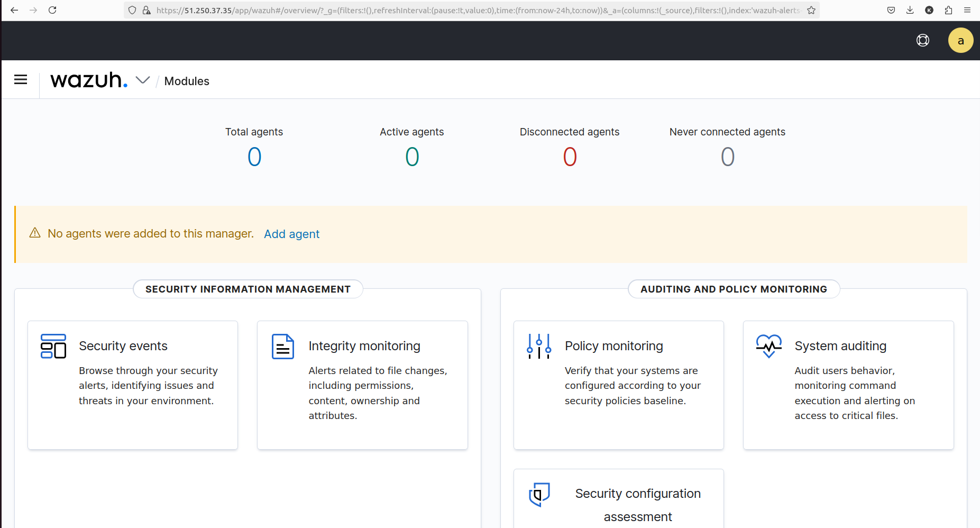Screen dimensions: 980x528
Task: Go forward in browser history
Action: point(33,10)
